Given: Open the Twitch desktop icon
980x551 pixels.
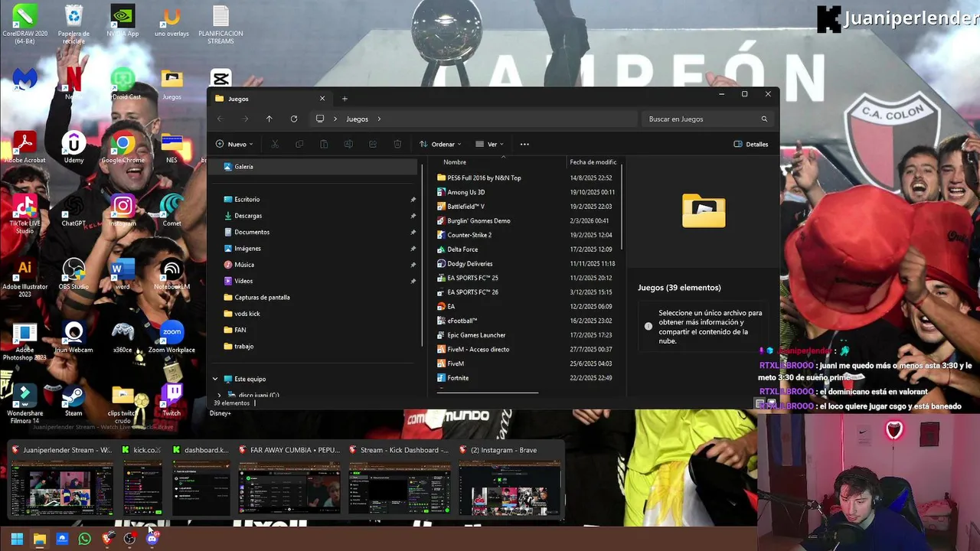Looking at the screenshot, I should 171,401.
